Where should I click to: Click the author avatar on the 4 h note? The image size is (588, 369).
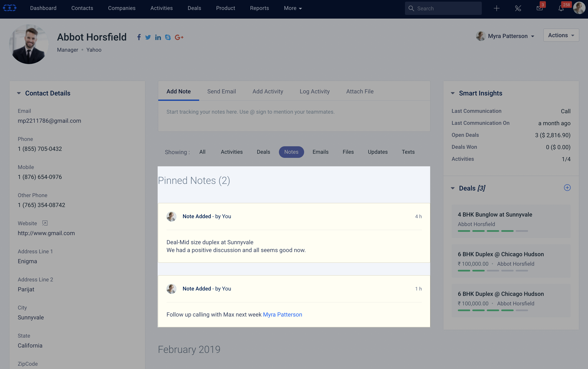click(171, 217)
